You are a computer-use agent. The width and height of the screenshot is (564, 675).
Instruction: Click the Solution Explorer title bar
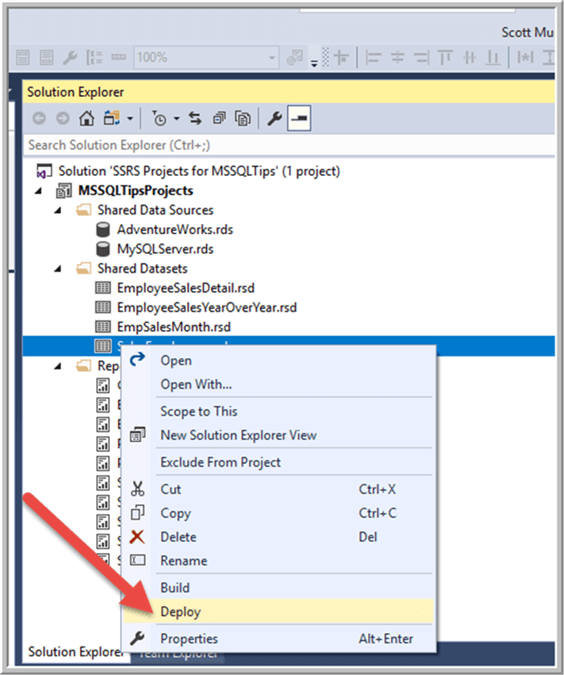tap(288, 92)
